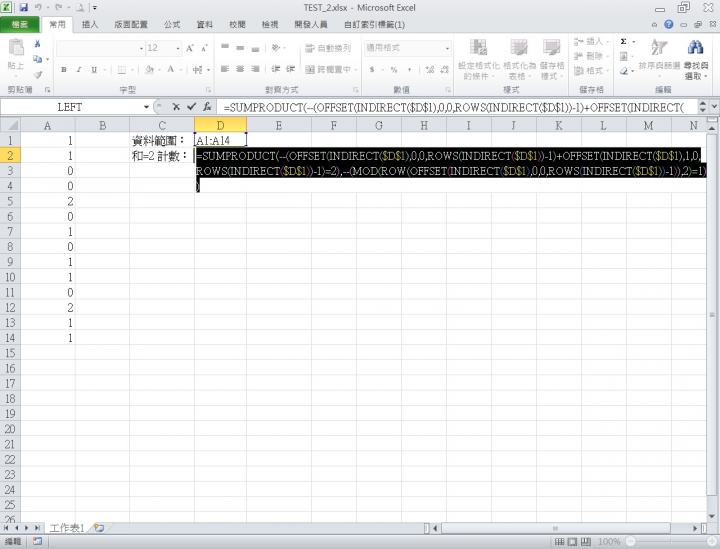The width and height of the screenshot is (720, 549).
Task: Click the Decrease Decimal icon
Action: point(444,70)
